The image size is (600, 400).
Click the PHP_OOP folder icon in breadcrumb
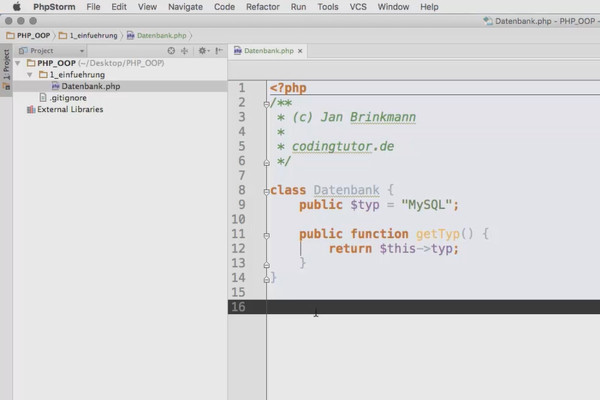point(10,36)
